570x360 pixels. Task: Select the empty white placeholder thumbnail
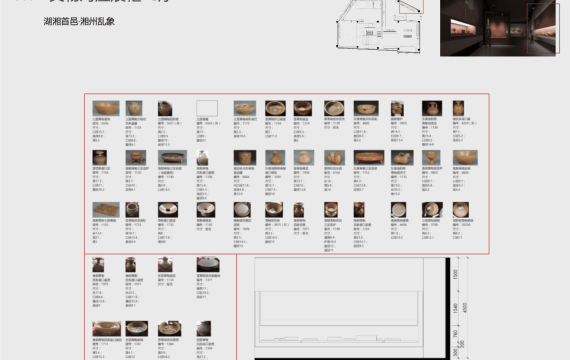207,108
